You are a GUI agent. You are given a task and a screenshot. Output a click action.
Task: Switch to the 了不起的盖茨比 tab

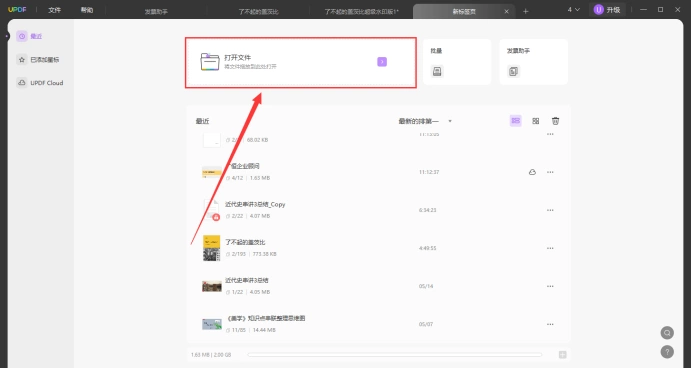[x=258, y=11]
